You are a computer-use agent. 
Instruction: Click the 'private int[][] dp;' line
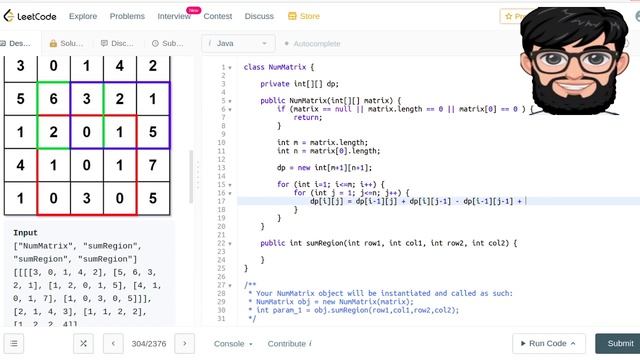click(x=299, y=84)
